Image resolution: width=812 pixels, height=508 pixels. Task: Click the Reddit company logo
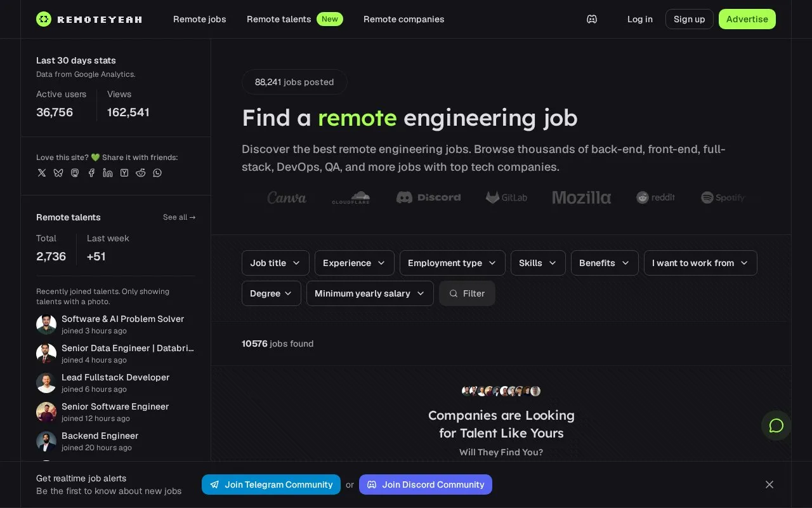pos(656,197)
